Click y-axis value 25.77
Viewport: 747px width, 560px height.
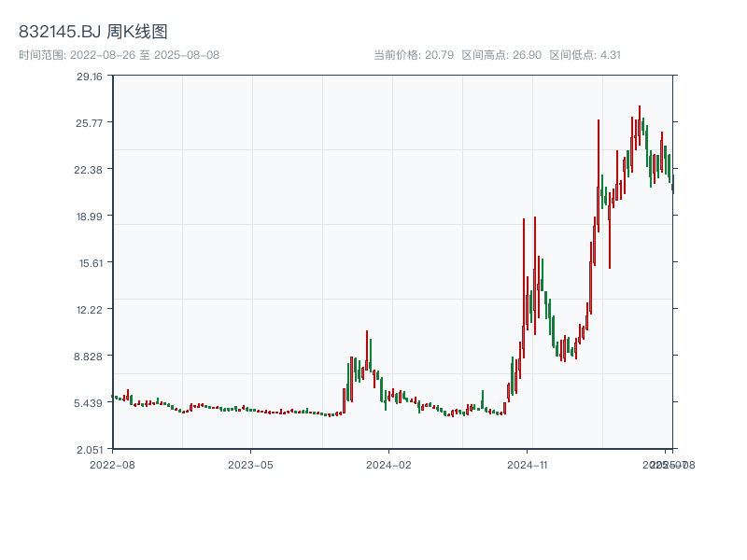point(90,123)
